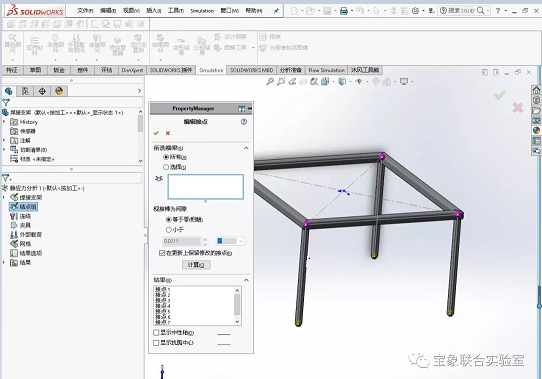
Task: Select the 外部载荷 external loads item
Action: click(x=26, y=234)
